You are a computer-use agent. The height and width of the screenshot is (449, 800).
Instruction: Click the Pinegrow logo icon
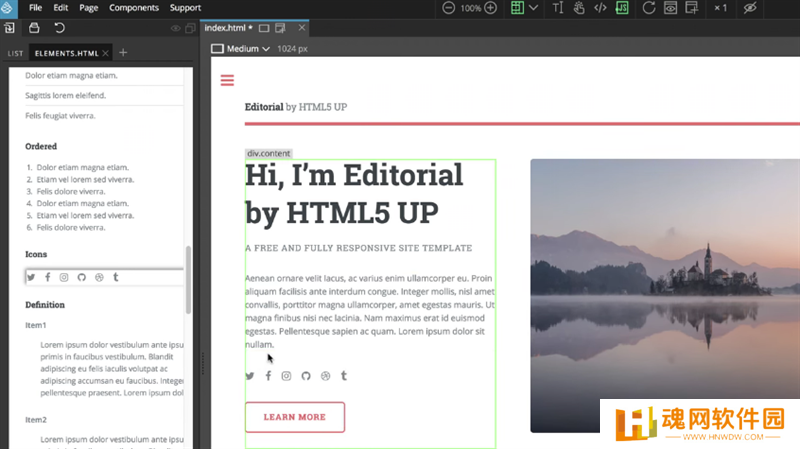tap(8, 8)
